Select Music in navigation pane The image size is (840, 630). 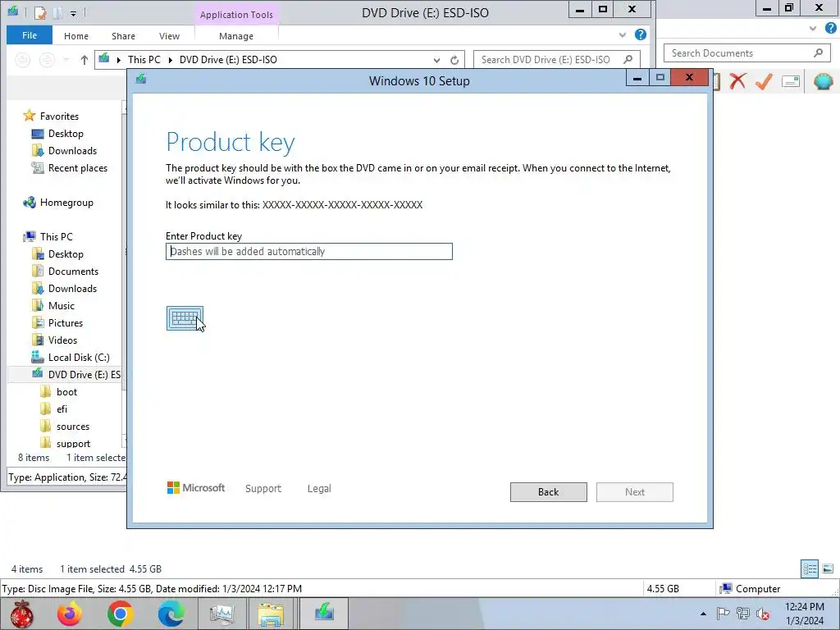pos(61,305)
